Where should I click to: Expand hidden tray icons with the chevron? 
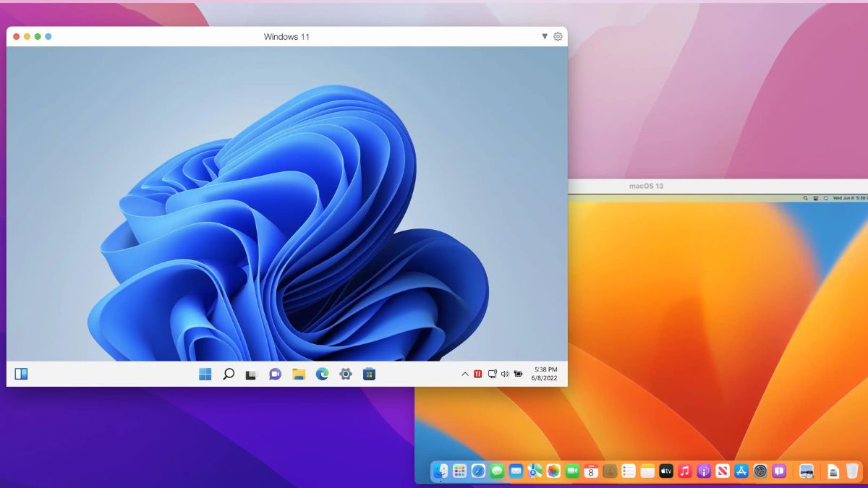coord(464,374)
